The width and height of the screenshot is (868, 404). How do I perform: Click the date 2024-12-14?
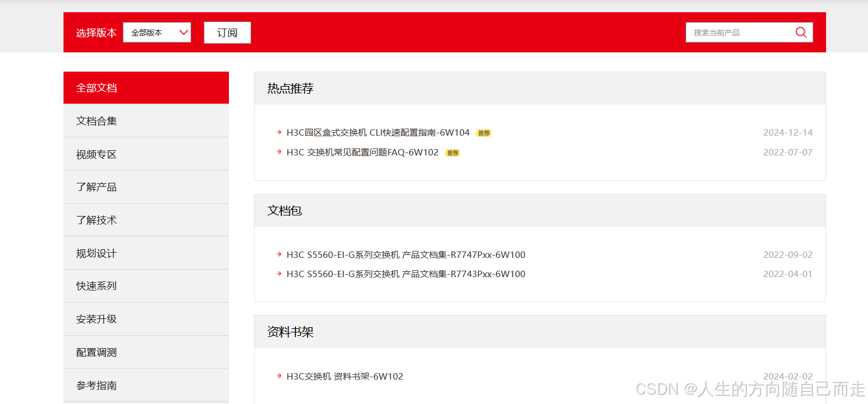[788, 133]
